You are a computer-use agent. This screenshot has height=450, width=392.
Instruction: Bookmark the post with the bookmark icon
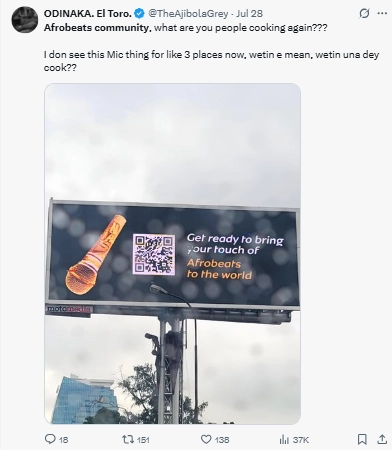pos(362,439)
